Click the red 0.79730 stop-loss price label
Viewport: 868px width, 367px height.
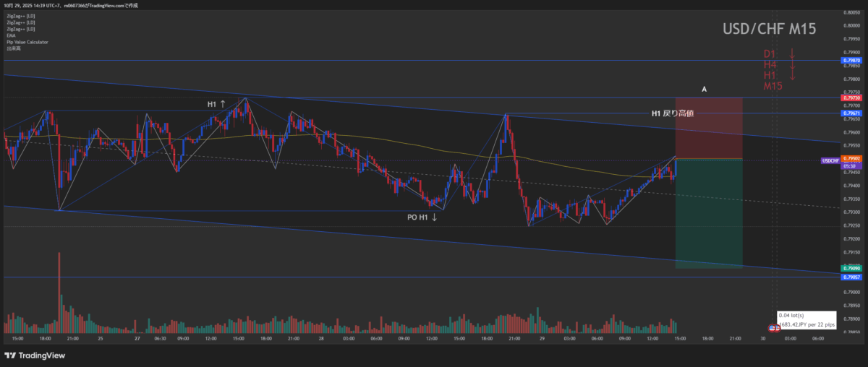pyautogui.click(x=851, y=98)
